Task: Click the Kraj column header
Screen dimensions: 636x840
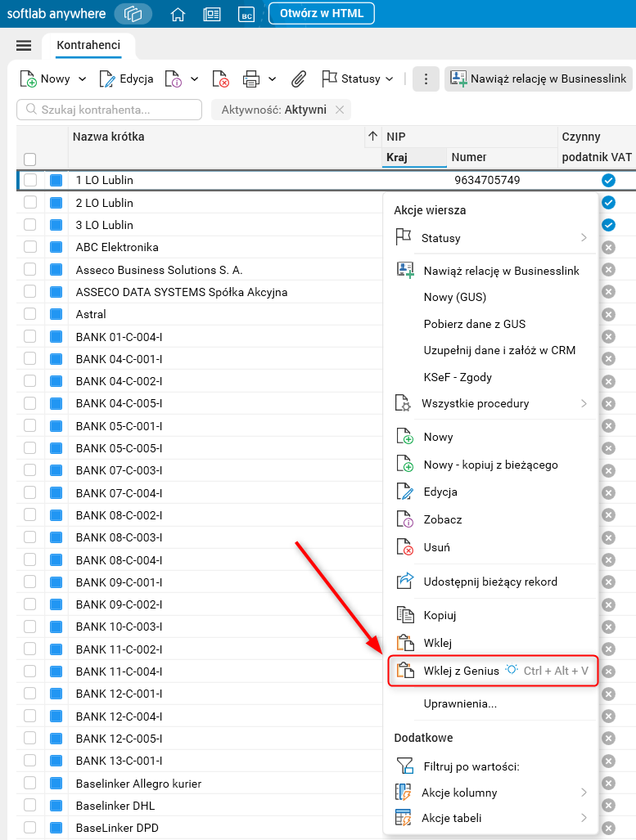Action: 414,157
